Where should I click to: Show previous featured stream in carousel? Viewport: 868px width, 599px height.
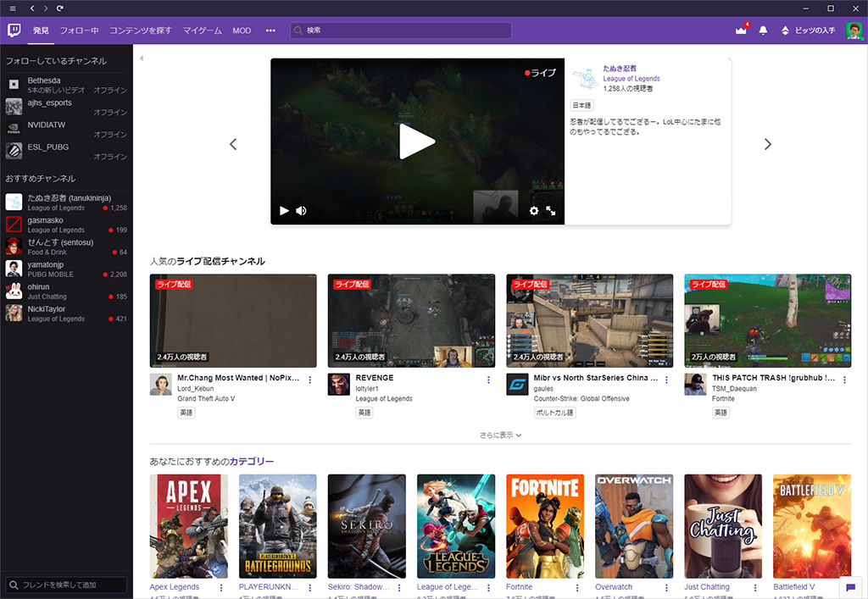[233, 144]
